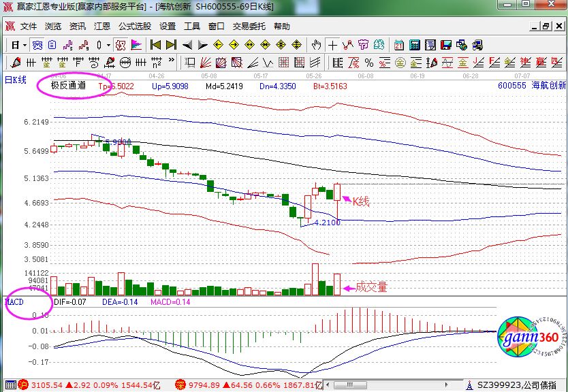
Task: Click the black left triangle arrow
Action: tap(187, 45)
